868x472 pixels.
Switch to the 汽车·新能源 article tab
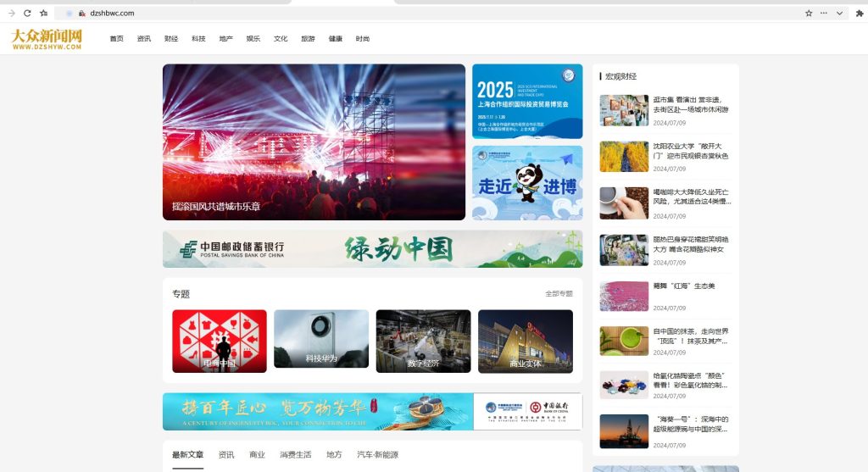[377, 455]
